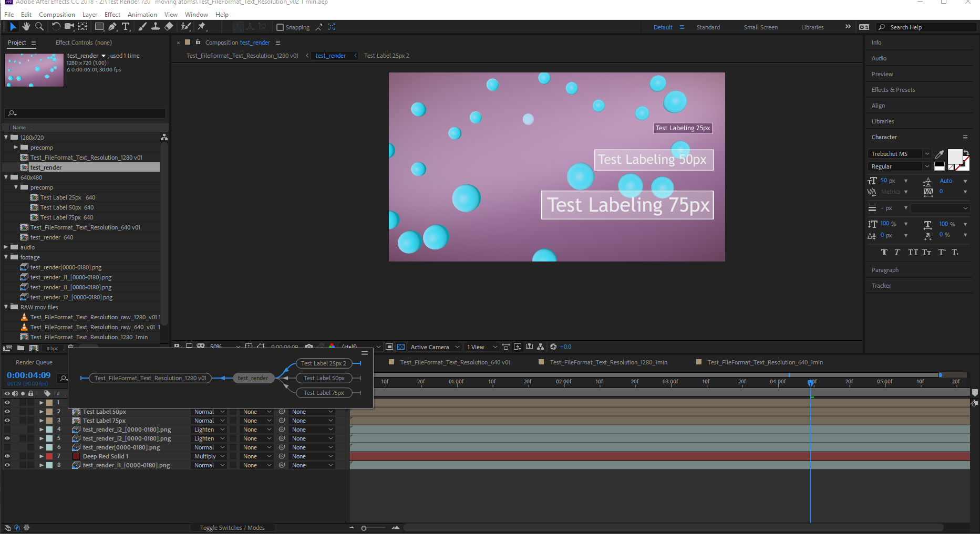Click the Toggle Transparency Grid icon
The width and height of the screenshot is (980, 534).
[x=401, y=347]
